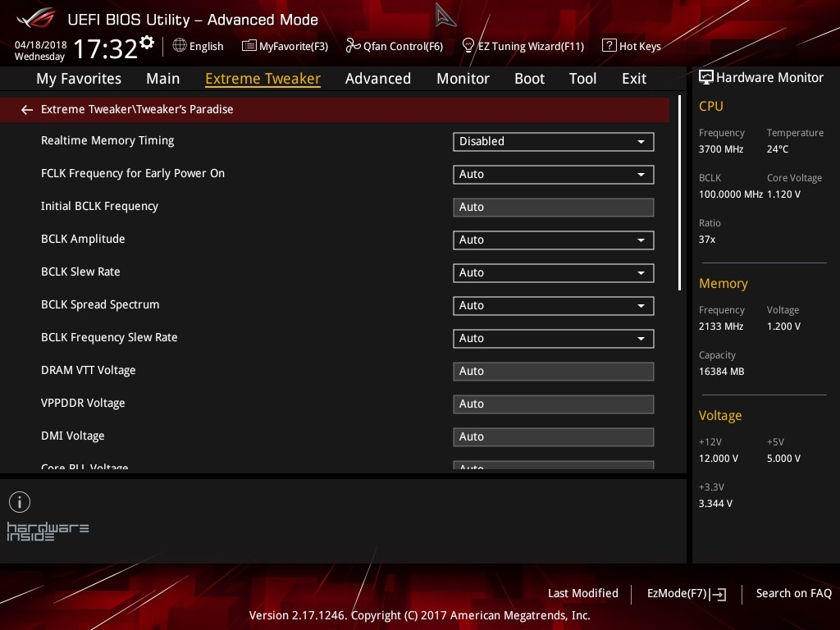840x630 pixels.
Task: Click the BCLK value 100.0000 MHz
Action: click(731, 194)
